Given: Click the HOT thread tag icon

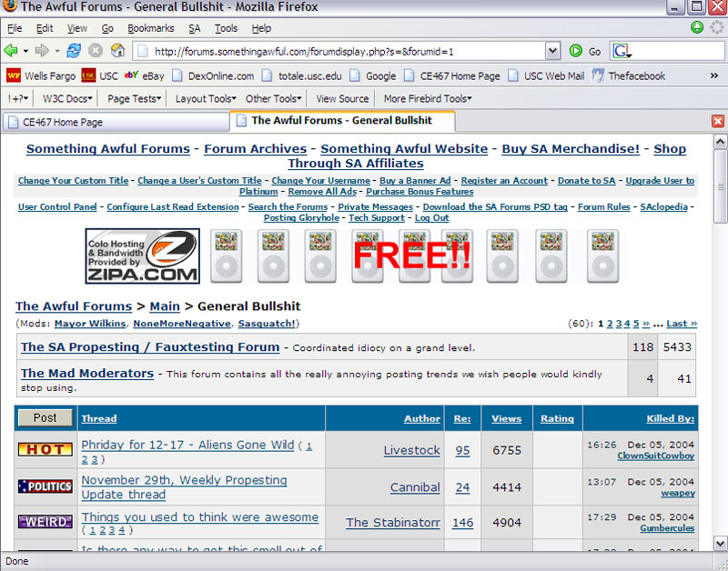Looking at the screenshot, I should 45,449.
